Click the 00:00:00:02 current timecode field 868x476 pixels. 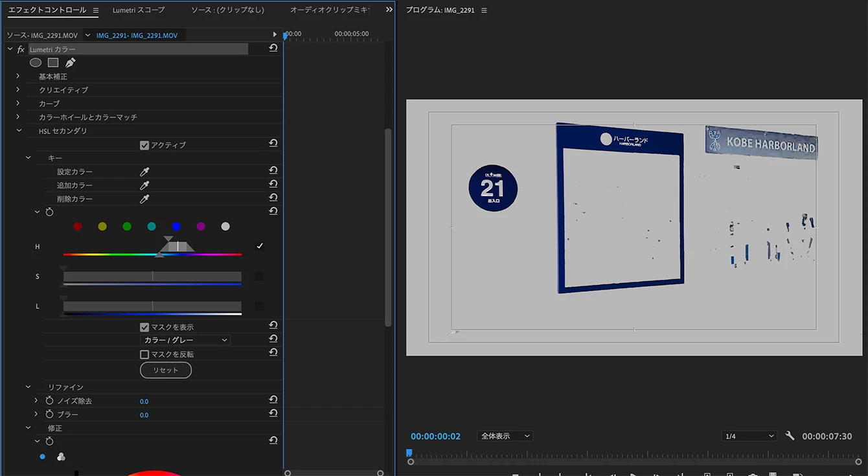tap(436, 436)
